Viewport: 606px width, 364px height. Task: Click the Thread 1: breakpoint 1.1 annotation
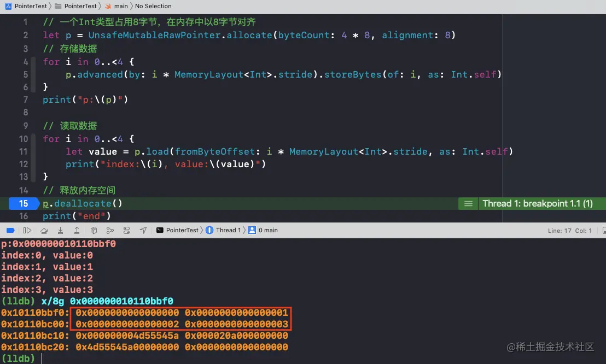click(538, 204)
